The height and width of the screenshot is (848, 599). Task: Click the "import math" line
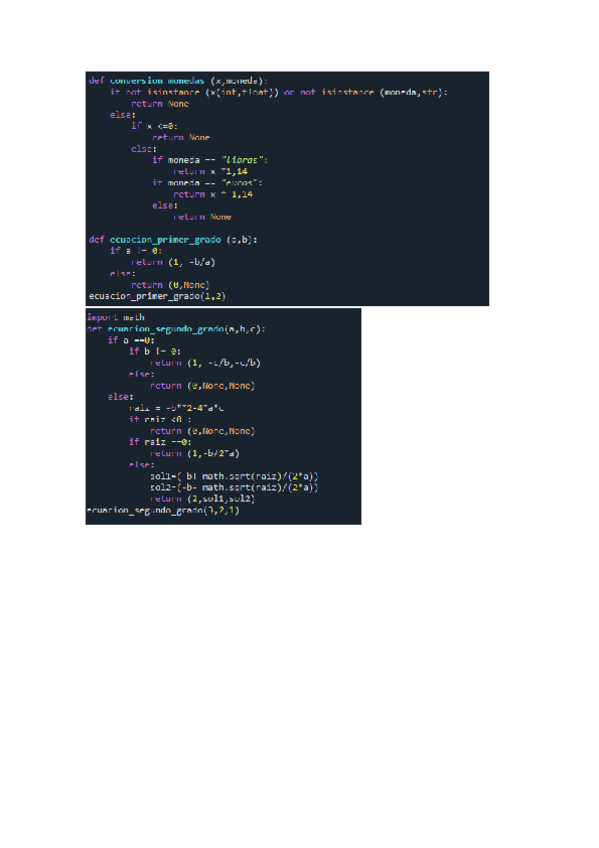(x=116, y=317)
